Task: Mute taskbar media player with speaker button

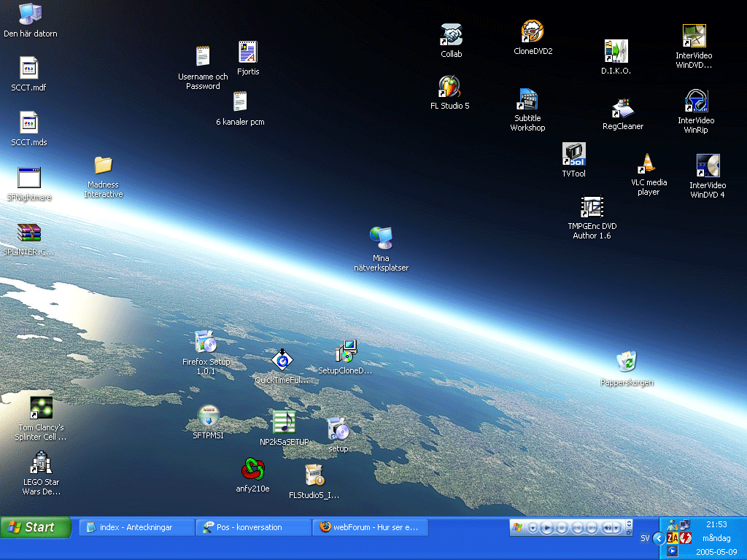Action: 608,528
